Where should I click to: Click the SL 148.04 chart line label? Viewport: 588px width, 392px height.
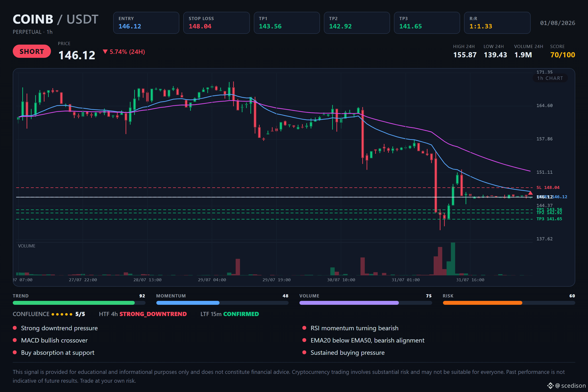coord(548,187)
